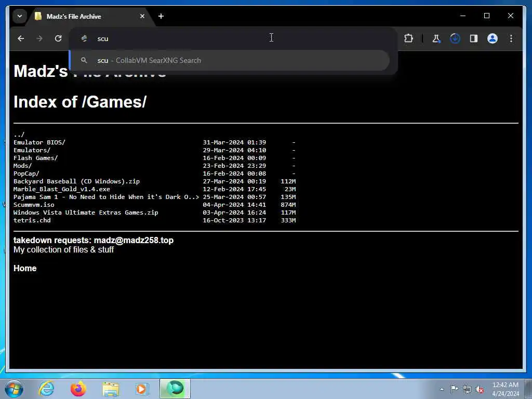The image size is (532, 399).
Task: Open muted volume tray icon
Action: pos(480,389)
